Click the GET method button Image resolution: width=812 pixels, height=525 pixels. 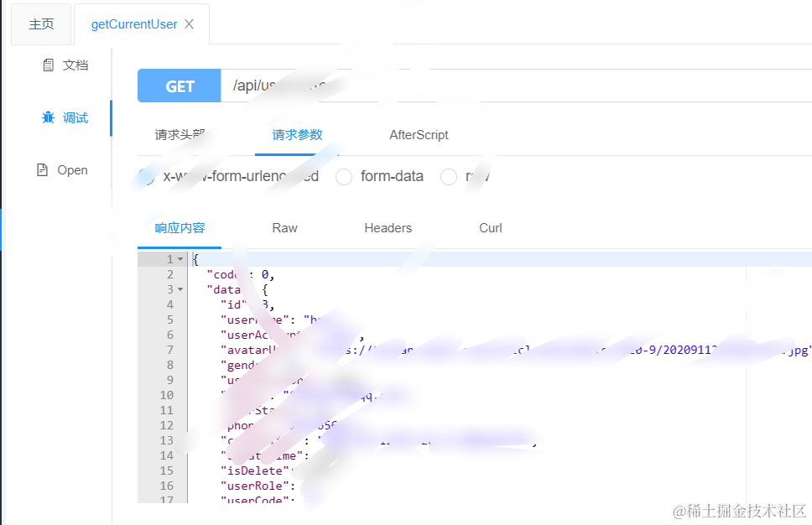point(180,86)
